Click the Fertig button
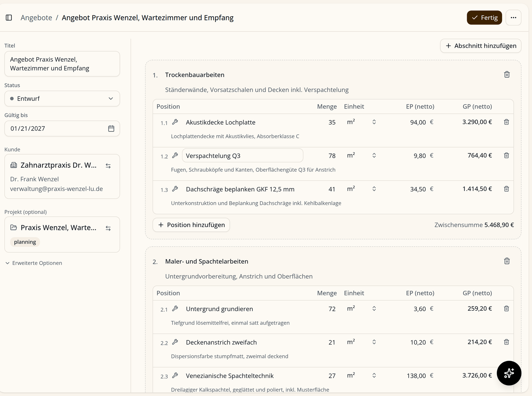 pos(484,18)
